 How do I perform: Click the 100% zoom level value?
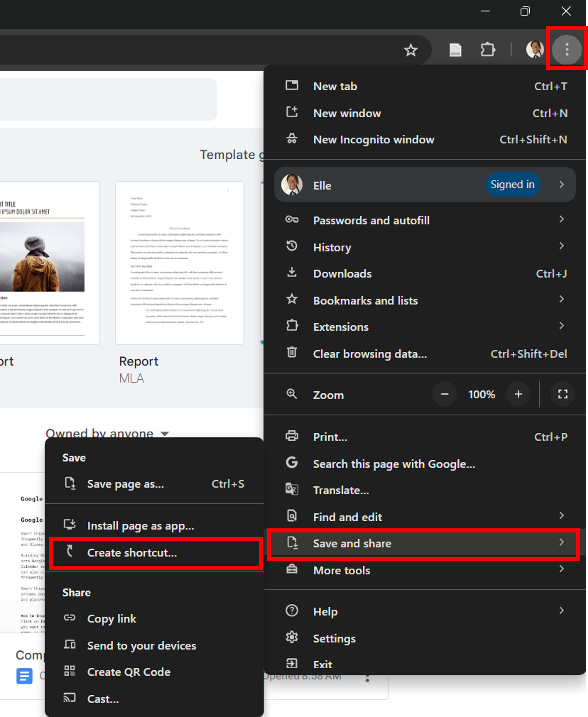(481, 394)
